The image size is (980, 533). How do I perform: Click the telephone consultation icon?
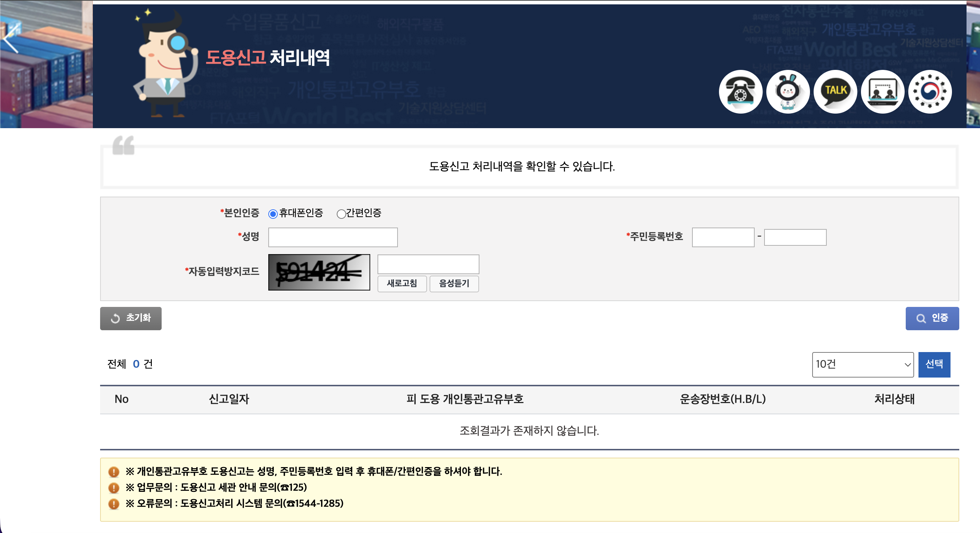(x=740, y=92)
